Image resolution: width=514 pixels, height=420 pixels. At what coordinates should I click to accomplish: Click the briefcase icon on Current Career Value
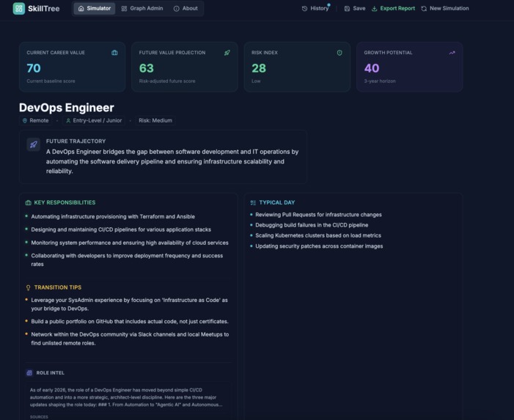pyautogui.click(x=114, y=53)
